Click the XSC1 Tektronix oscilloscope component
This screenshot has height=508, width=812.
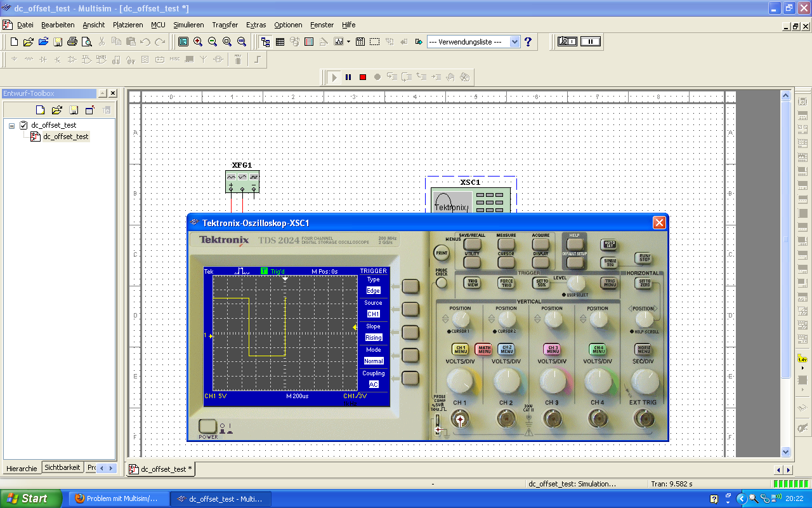coord(470,199)
